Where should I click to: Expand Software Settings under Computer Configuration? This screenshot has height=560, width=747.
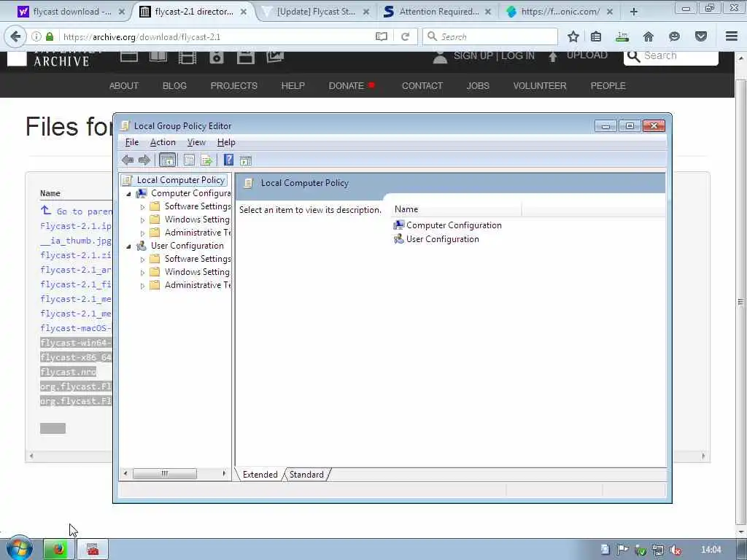tap(142, 207)
